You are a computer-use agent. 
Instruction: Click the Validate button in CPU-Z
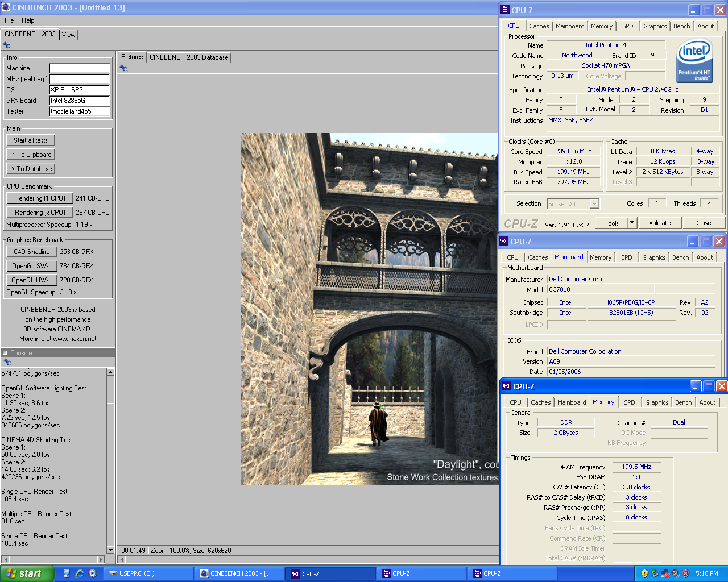coord(660,223)
